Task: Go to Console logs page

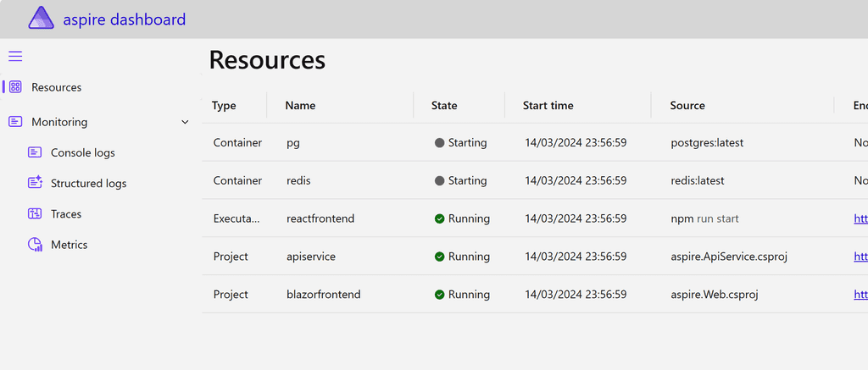Action: (x=82, y=152)
